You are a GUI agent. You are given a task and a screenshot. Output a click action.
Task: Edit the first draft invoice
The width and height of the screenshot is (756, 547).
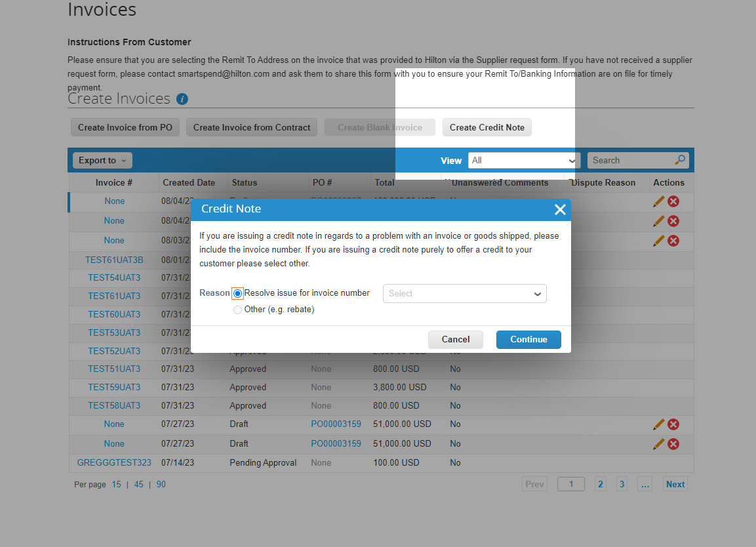tap(658, 201)
